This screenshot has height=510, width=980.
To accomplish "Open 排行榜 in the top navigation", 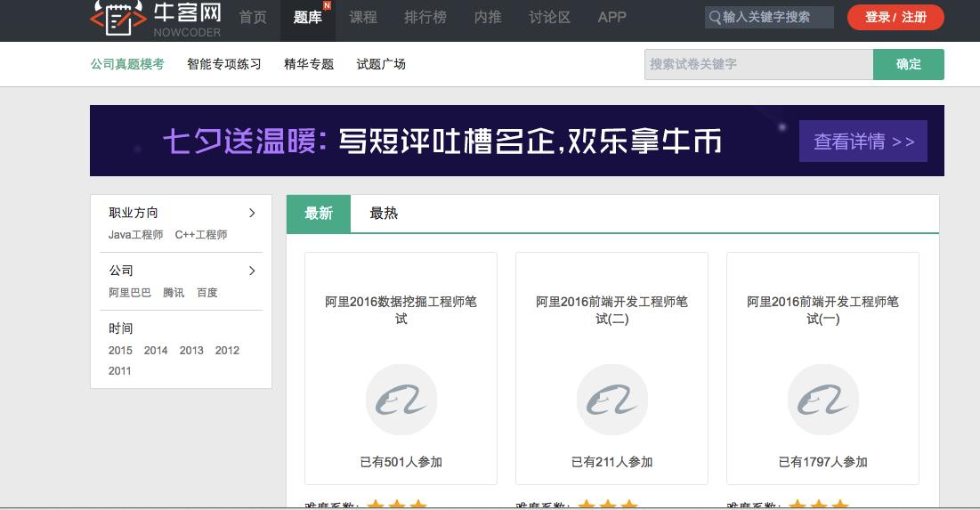I will [425, 18].
